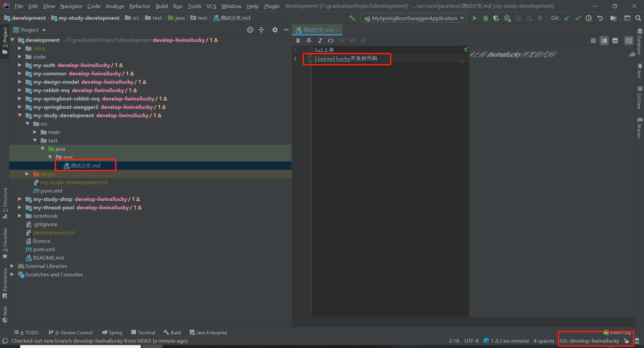Show Git history clock icon
Viewport: 644px width, 348px height.
(589, 18)
